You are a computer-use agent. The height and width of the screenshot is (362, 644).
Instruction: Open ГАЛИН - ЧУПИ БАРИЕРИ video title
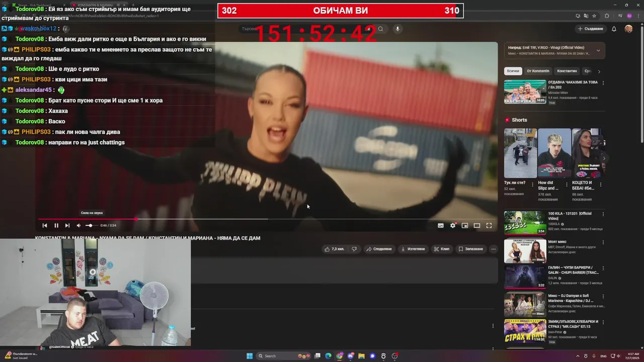click(x=573, y=270)
